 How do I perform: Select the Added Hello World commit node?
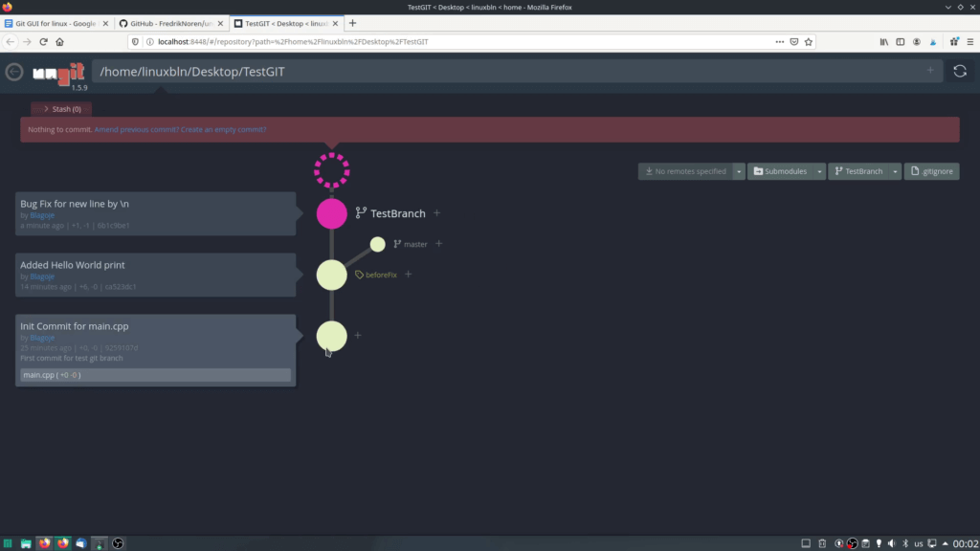pos(332,275)
